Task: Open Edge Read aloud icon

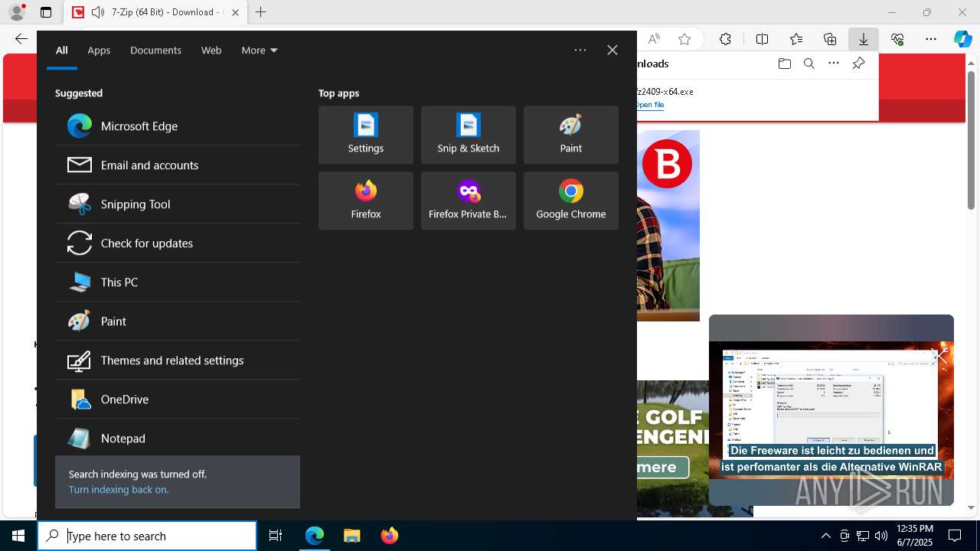Action: click(x=654, y=39)
